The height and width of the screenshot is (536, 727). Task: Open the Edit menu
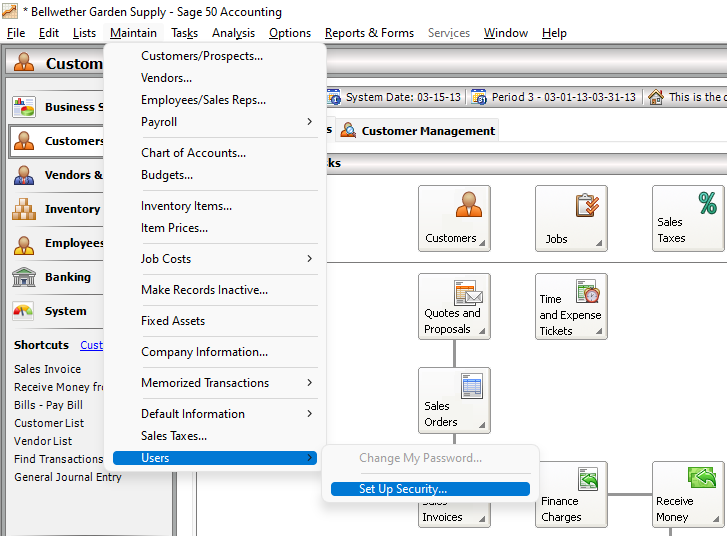[49, 33]
